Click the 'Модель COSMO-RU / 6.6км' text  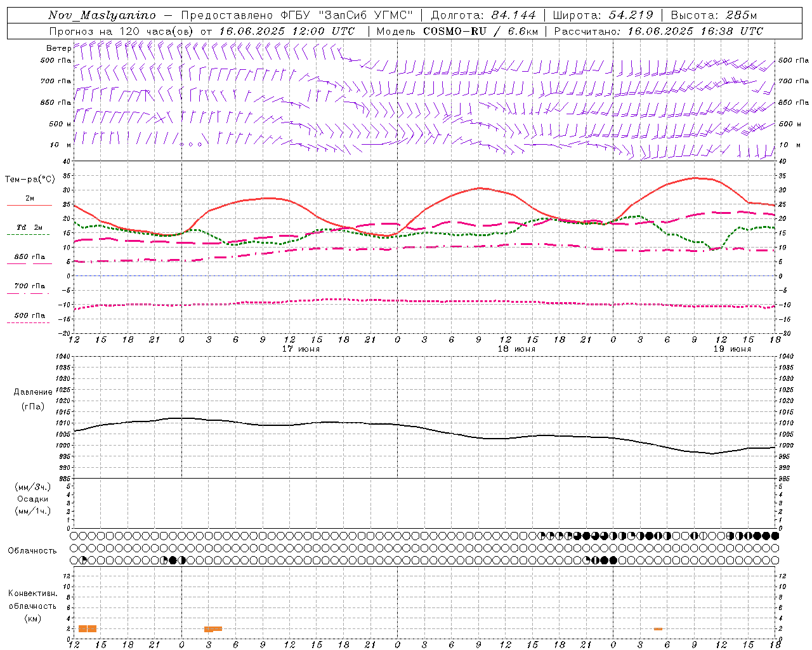point(457,31)
